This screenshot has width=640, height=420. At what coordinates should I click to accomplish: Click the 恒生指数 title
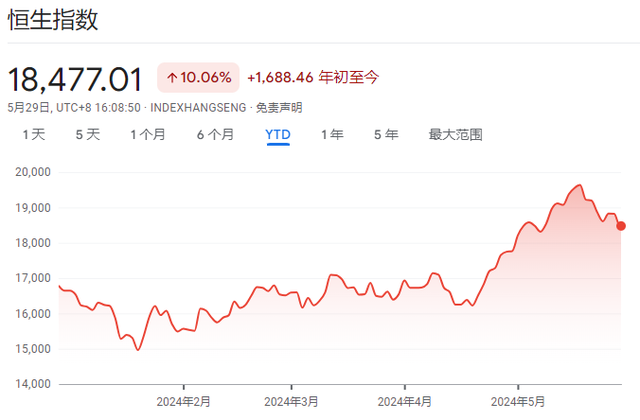tap(53, 19)
